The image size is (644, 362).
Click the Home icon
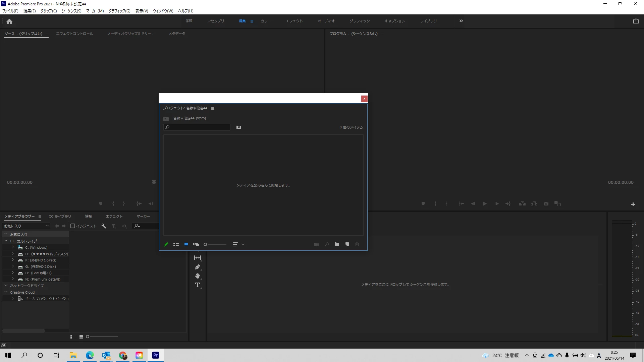(9, 21)
